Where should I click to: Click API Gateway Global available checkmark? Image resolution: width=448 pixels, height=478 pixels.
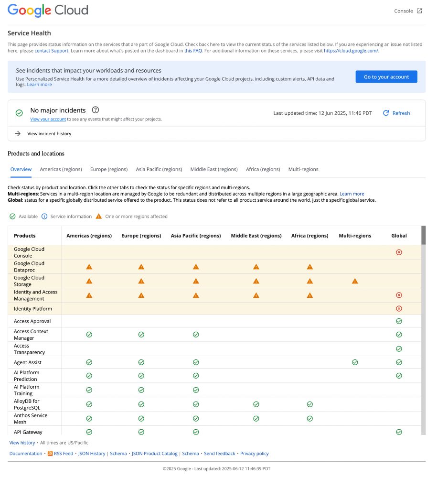point(399,432)
